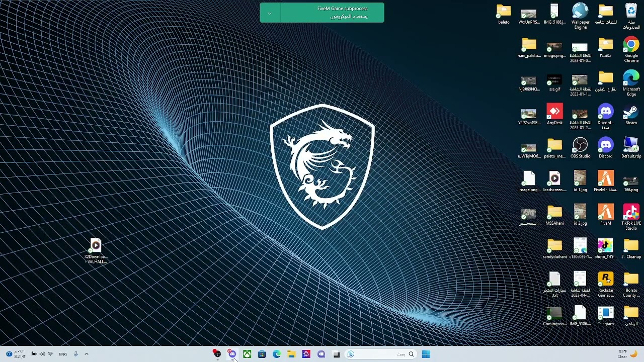Select the سيارات المتجر .txt file
The image size is (644, 362).
[x=554, y=284]
